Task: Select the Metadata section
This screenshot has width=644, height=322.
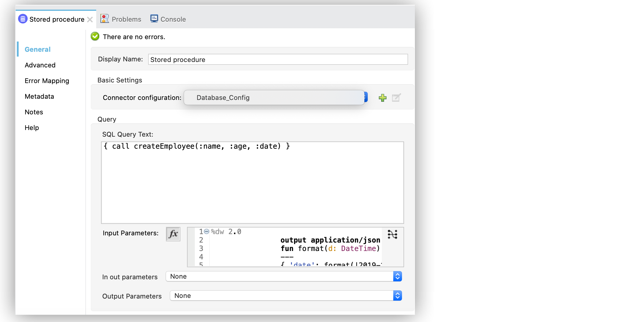Action: [39, 96]
